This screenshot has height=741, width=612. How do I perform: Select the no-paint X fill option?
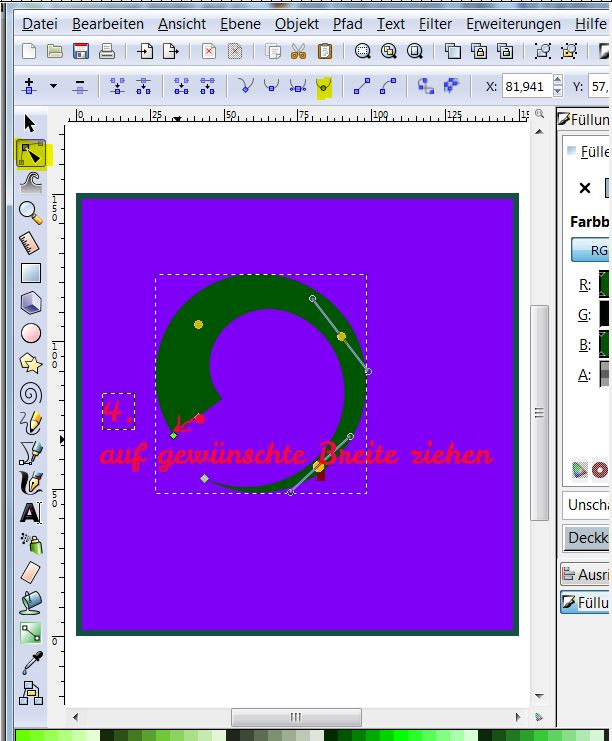[x=585, y=188]
